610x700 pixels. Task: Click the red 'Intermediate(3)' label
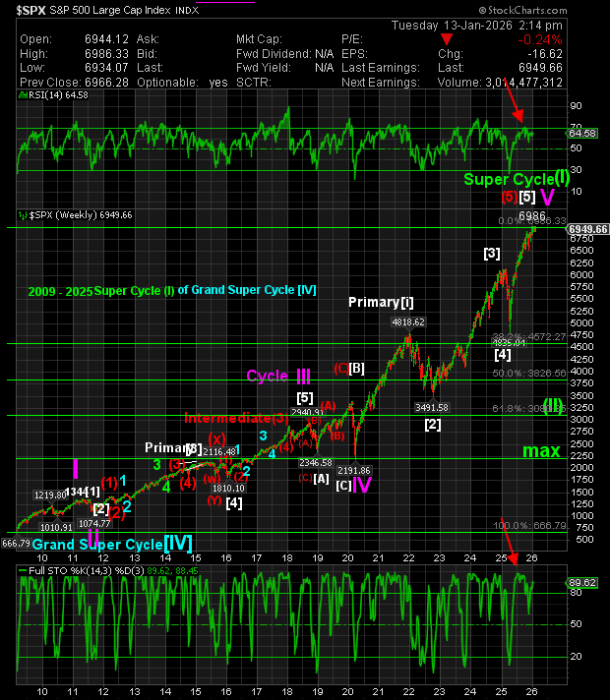[236, 418]
